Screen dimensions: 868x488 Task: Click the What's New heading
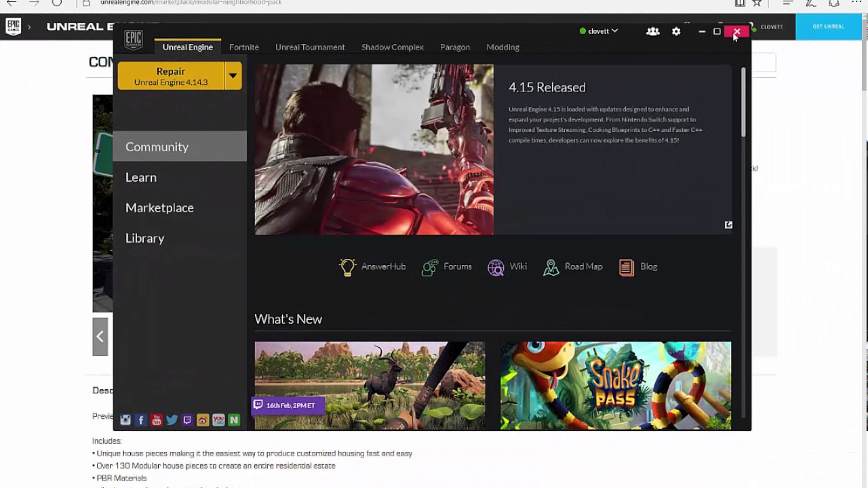click(x=288, y=319)
